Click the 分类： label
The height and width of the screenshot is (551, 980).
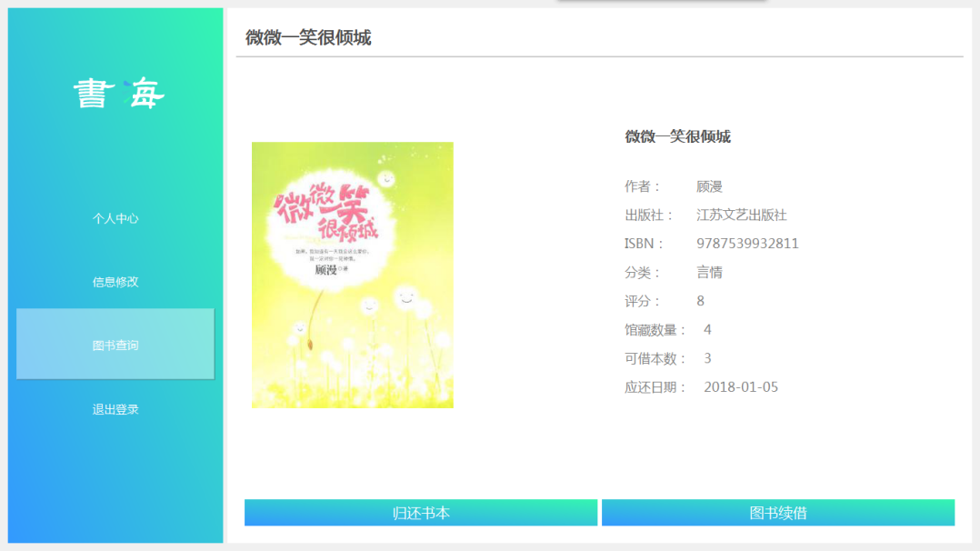pos(643,272)
